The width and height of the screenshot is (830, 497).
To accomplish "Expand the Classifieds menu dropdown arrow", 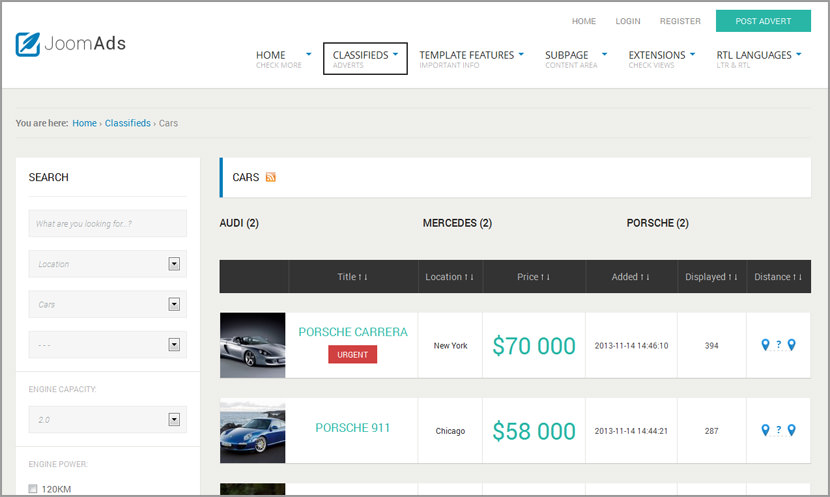I will point(395,54).
